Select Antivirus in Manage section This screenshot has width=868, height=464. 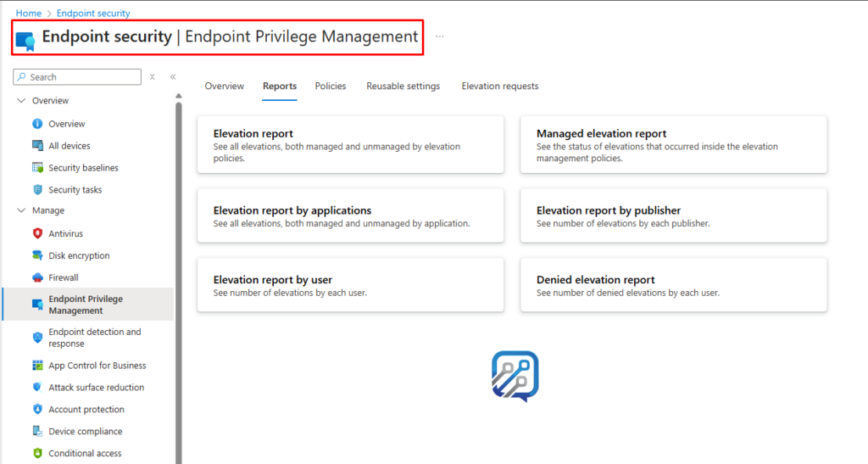tap(66, 233)
